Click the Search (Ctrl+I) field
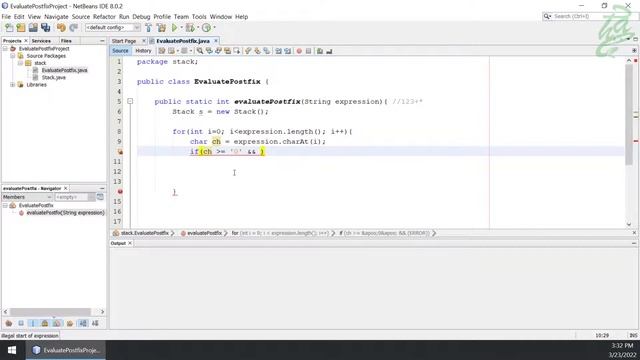 click(590, 16)
